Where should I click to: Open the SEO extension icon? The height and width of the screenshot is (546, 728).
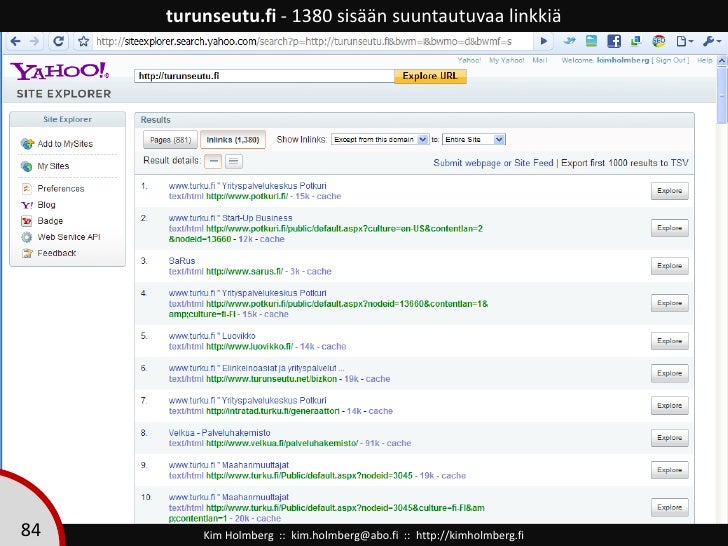tap(658, 41)
